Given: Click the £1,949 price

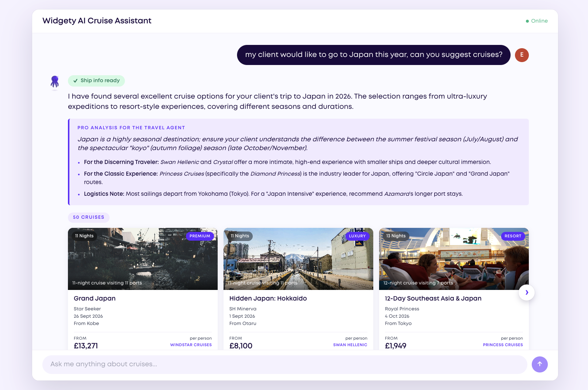Looking at the screenshot, I should click(396, 346).
